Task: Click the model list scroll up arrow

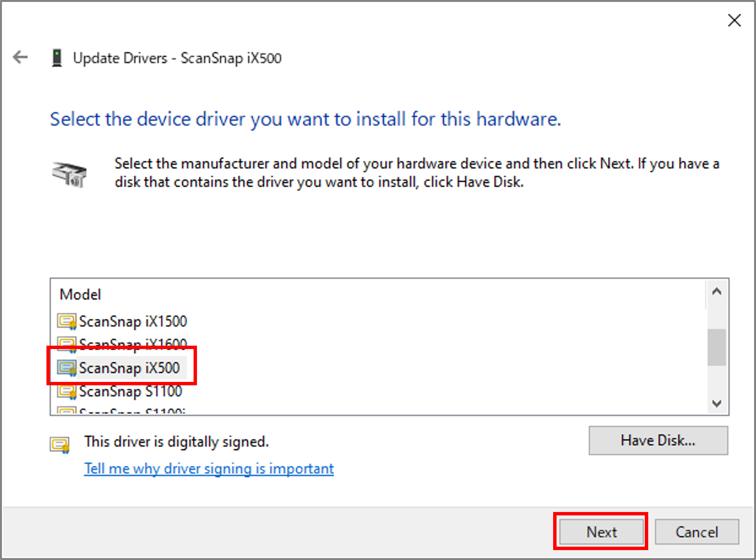Action: tap(716, 292)
